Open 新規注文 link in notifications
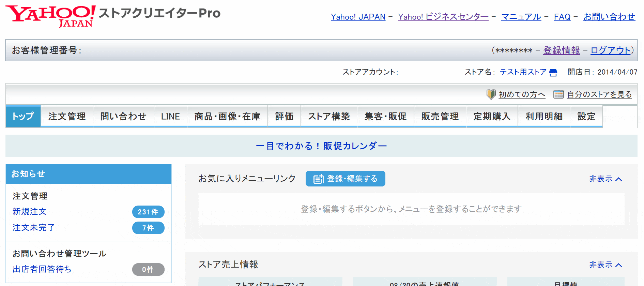This screenshot has width=644, height=286. click(30, 212)
